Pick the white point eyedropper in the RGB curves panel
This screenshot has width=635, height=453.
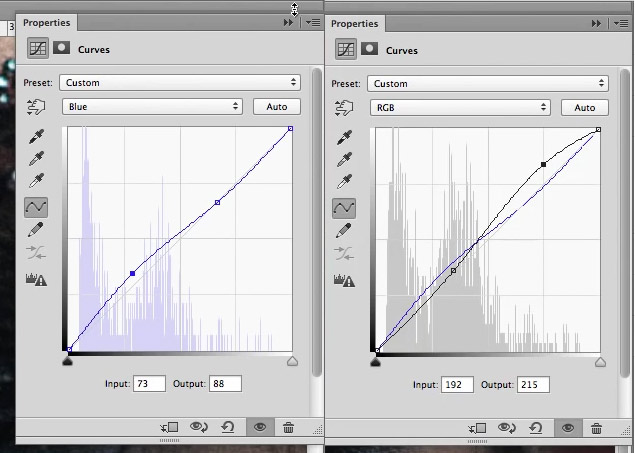(x=344, y=182)
